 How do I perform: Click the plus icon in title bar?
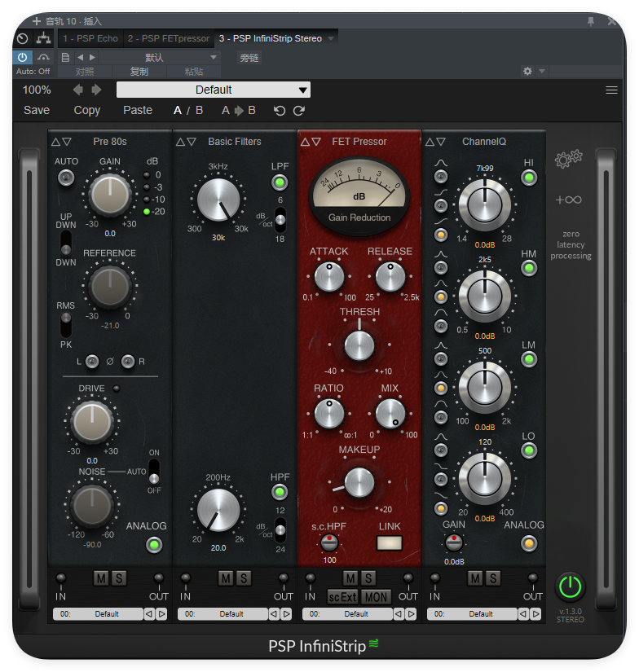(37, 21)
